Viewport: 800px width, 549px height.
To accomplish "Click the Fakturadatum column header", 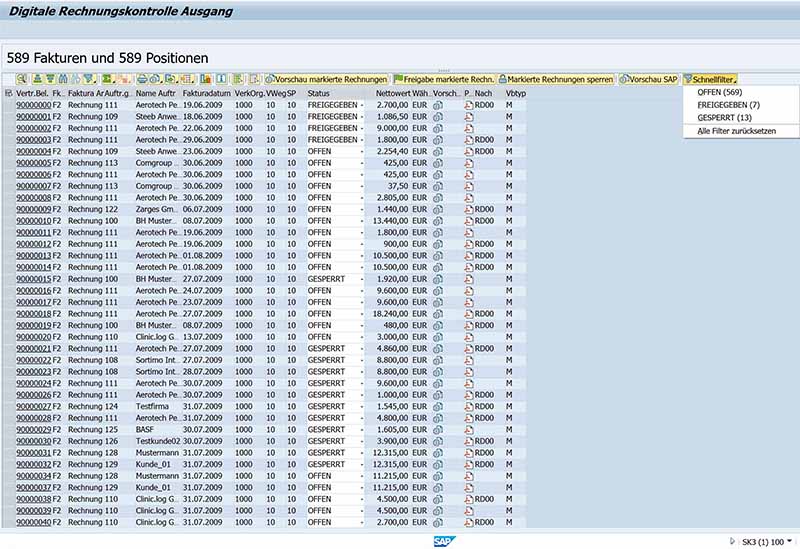I will coord(207,93).
